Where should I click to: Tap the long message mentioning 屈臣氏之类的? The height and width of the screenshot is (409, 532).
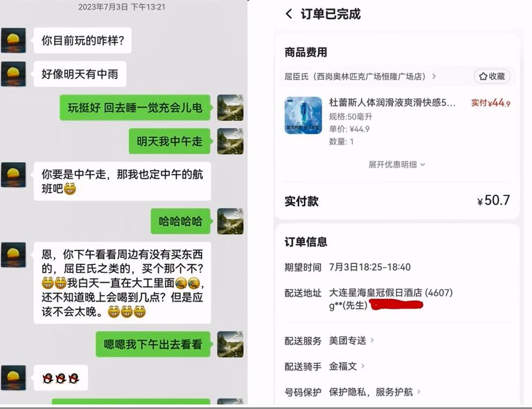(122, 282)
